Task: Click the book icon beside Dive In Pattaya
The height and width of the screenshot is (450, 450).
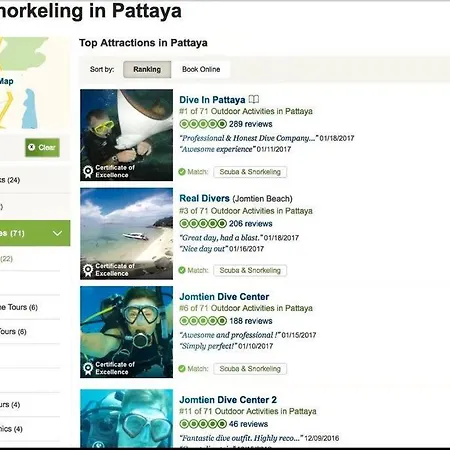Action: coord(254,99)
